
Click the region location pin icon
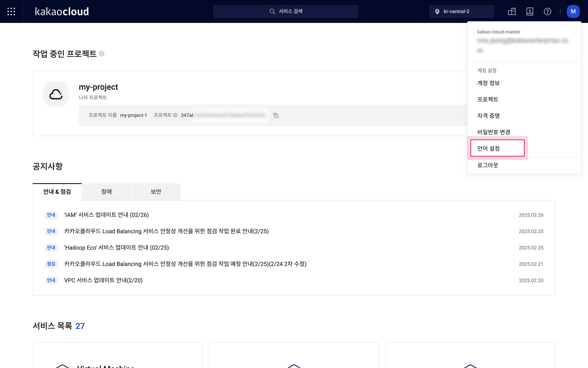click(437, 11)
